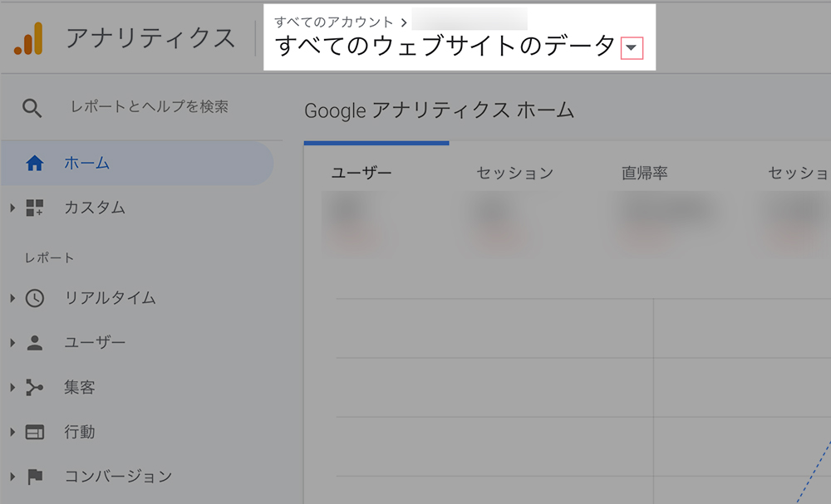
Task: Select the 直帰率 metric tab
Action: pyautogui.click(x=645, y=173)
